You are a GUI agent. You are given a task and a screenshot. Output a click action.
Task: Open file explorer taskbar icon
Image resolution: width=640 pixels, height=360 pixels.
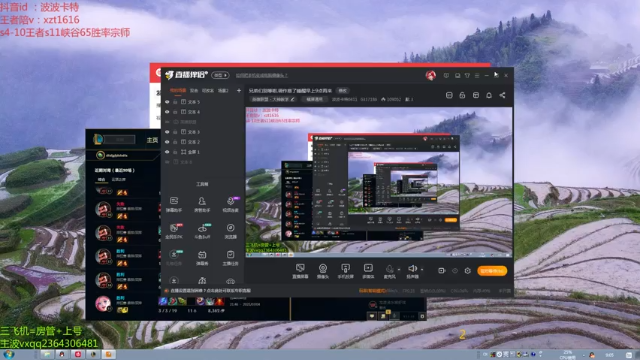click(x=47, y=354)
